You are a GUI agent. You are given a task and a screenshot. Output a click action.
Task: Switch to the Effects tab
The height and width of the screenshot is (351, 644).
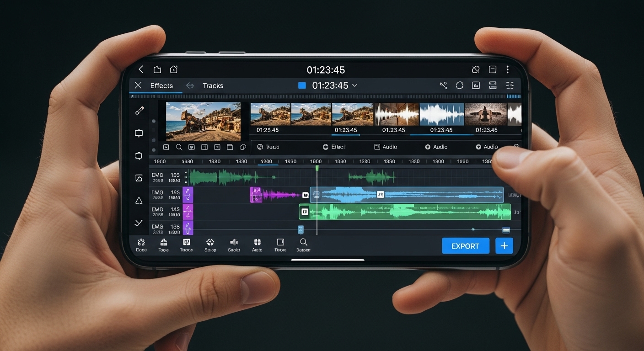(x=161, y=85)
